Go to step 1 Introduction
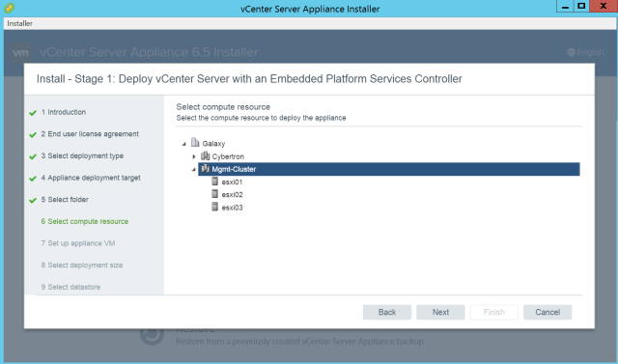This screenshot has height=364, width=618. (64, 112)
